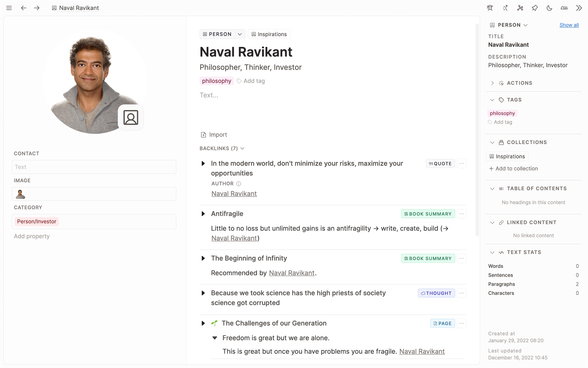Viewport: 588px width, 368px height.
Task: Collapse the TEXT STATS section
Action: pos(492,252)
